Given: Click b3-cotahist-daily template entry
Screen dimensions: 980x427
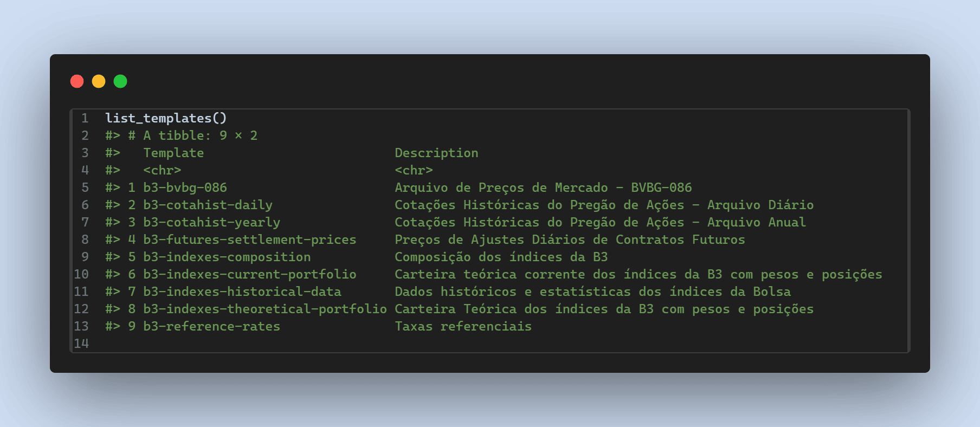Looking at the screenshot, I should pos(208,205).
